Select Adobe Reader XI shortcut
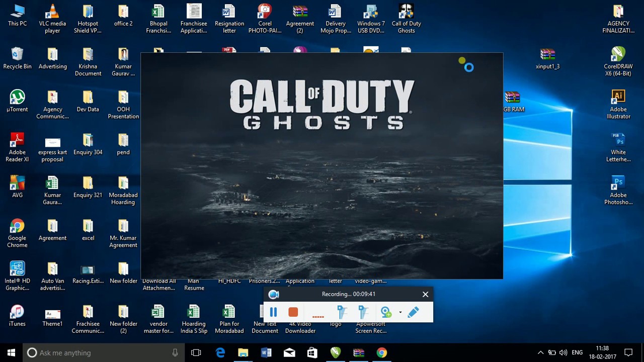The image size is (644, 362). pyautogui.click(x=17, y=148)
